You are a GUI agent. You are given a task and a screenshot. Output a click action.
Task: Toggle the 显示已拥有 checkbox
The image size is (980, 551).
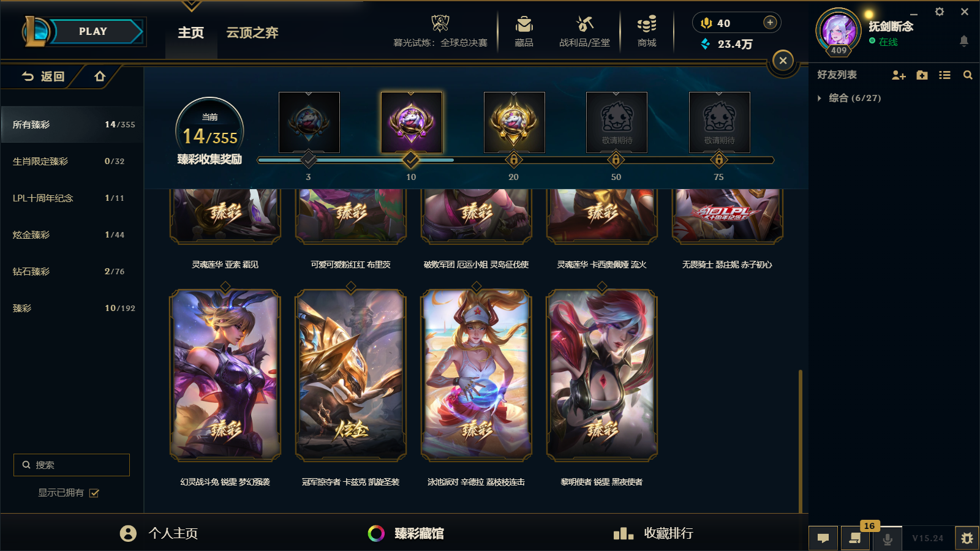[x=94, y=493]
